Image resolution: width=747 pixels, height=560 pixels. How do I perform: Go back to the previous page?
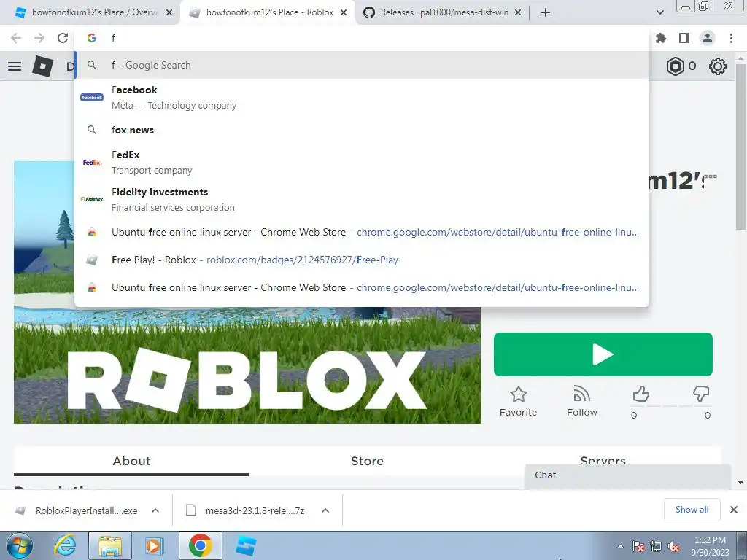(x=16, y=38)
